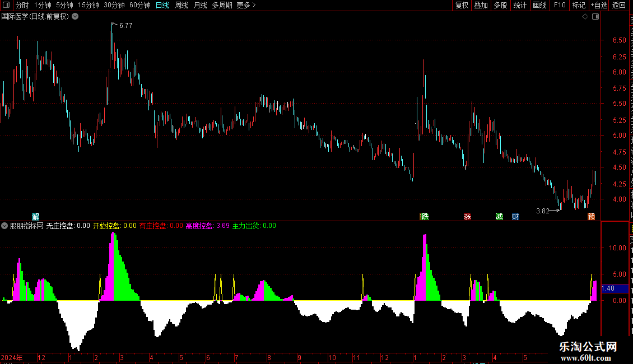633x364 pixels.
Task: Click the diamond icon in chart corner
Action: point(585,17)
